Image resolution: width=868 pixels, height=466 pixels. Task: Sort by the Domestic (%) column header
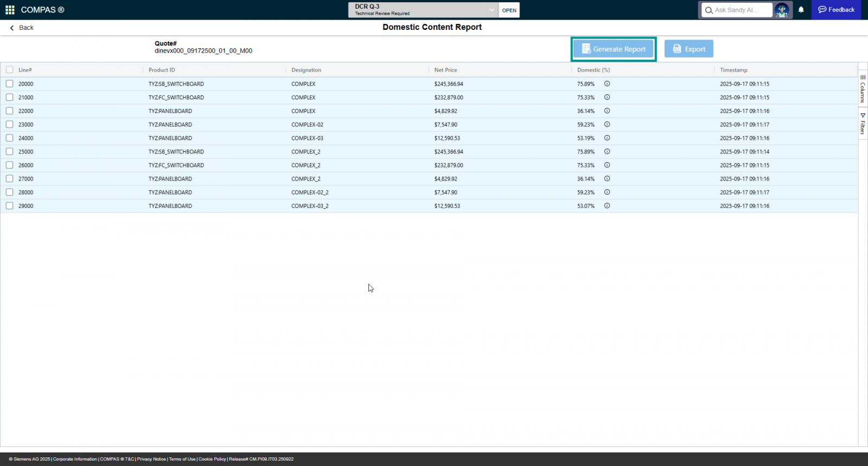coord(593,70)
